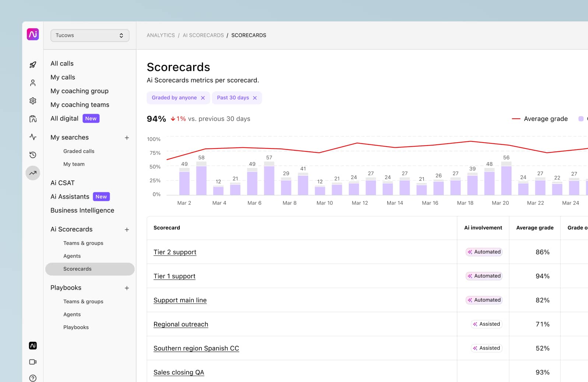Open help via the question mark icon
588x382 pixels.
tap(33, 378)
